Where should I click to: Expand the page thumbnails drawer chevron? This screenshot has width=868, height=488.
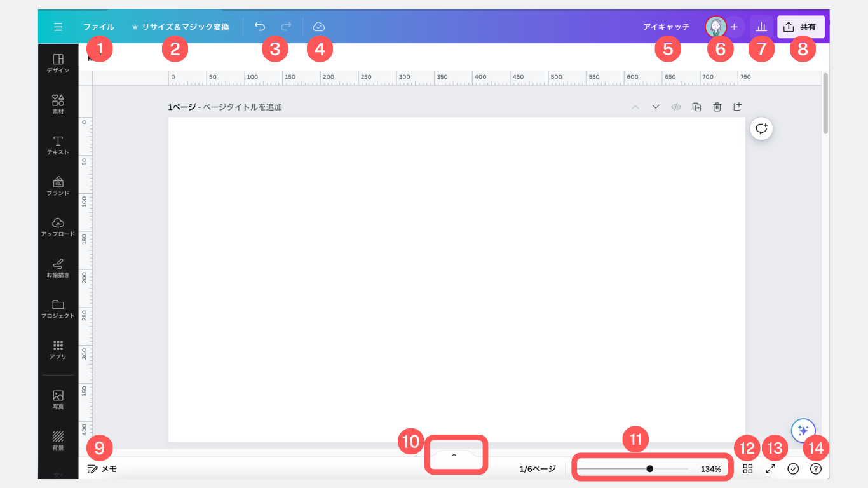point(454,455)
